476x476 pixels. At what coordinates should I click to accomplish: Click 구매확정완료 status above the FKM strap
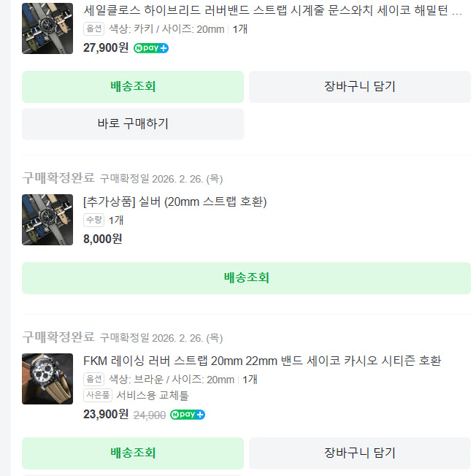click(x=58, y=337)
